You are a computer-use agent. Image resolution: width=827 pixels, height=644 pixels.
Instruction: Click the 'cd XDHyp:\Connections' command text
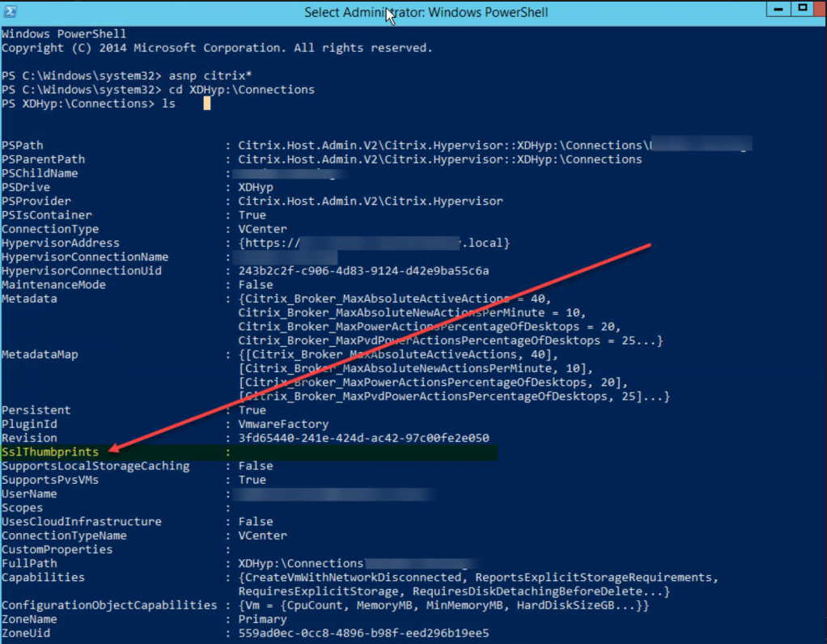(x=240, y=90)
